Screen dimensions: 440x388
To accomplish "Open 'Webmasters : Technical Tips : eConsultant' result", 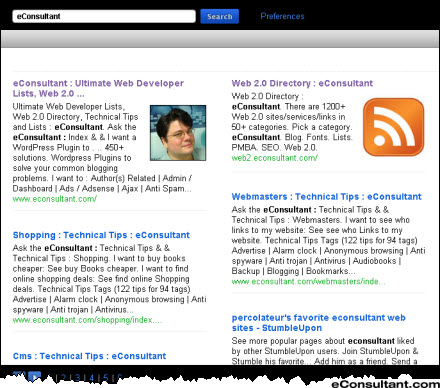I will coord(326,197).
